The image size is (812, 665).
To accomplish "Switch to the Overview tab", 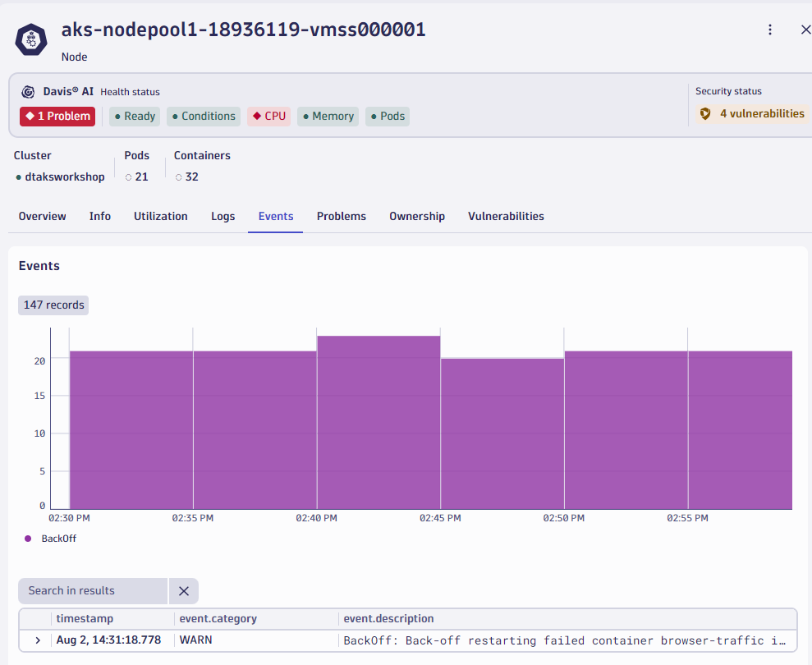I will pyautogui.click(x=43, y=217).
